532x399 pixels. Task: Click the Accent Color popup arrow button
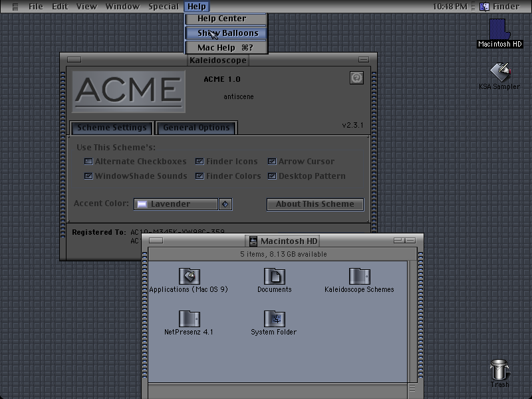tap(225, 204)
